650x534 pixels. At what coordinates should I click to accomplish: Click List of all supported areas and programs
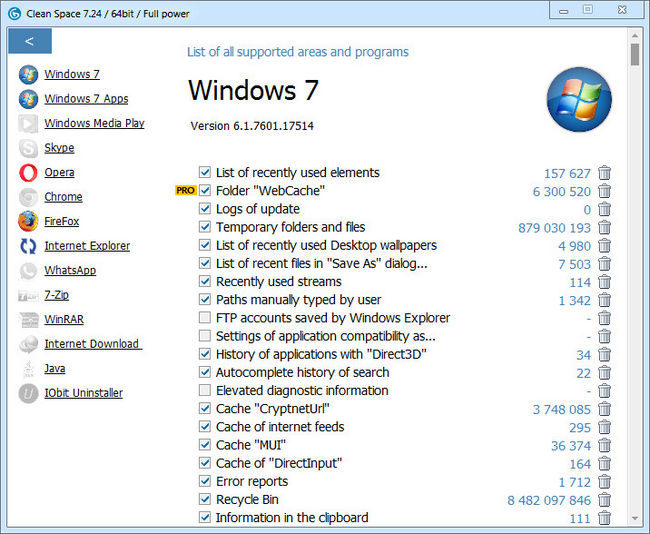coord(297,52)
